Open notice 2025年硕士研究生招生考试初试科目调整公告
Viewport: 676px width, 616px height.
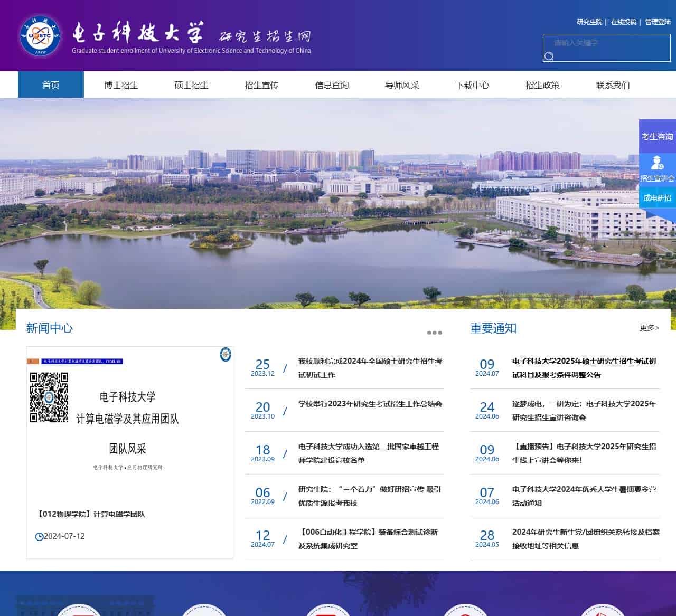click(584, 368)
